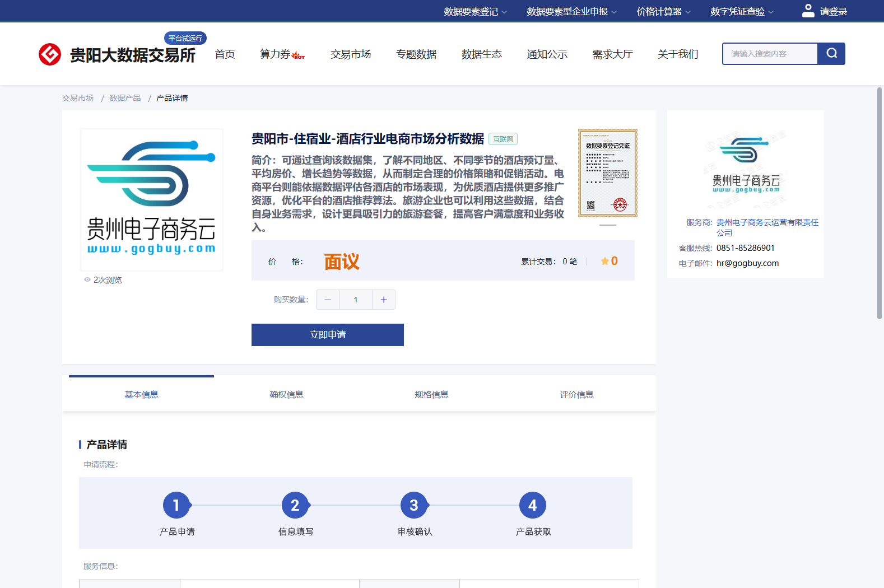
Task: Open the 交易市场 navigation item
Action: pos(351,54)
